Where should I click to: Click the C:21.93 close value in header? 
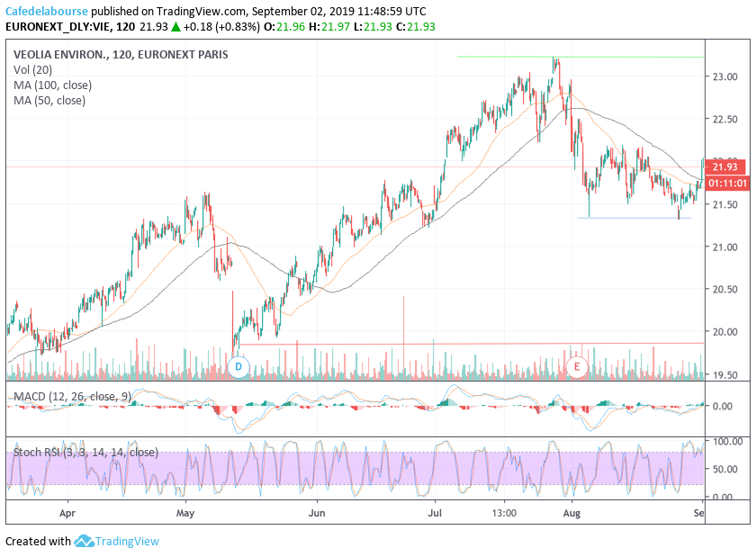(x=416, y=27)
